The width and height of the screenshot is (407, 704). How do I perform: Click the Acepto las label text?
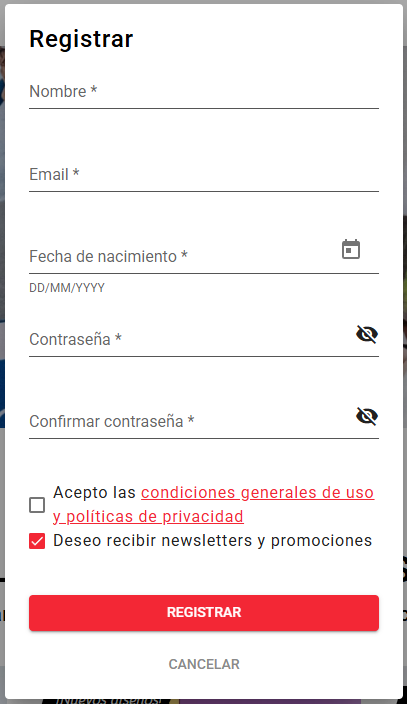point(94,493)
